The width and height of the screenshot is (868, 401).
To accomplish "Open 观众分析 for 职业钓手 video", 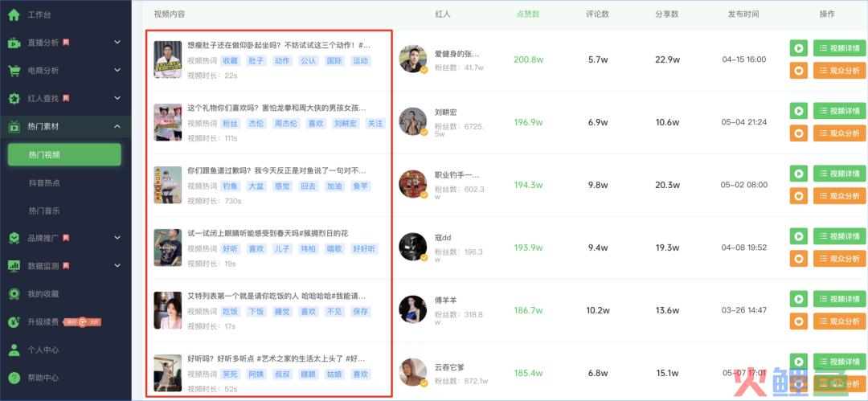I will pos(839,195).
